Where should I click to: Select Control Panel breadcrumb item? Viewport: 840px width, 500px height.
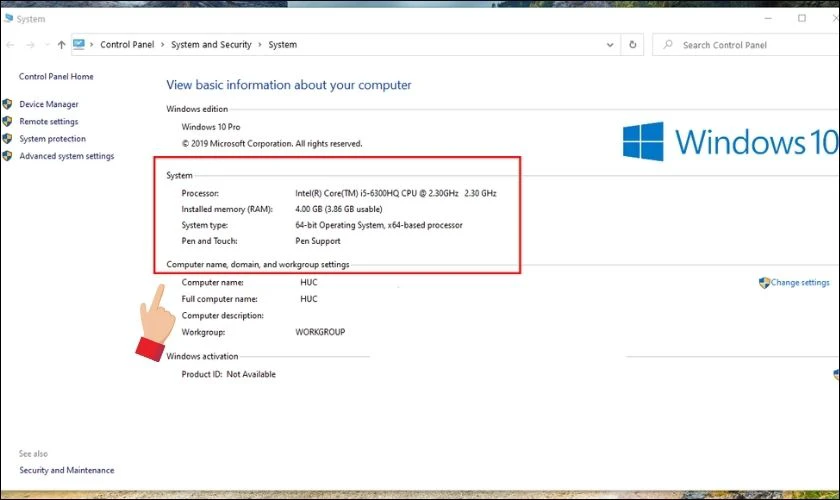(x=127, y=44)
